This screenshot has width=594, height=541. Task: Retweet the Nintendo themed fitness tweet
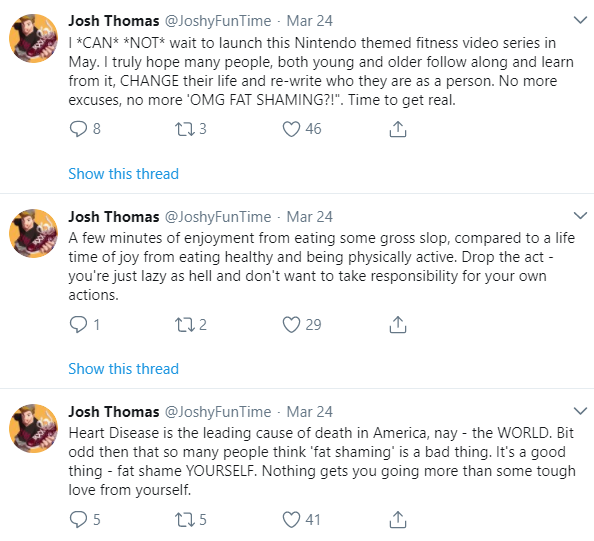184,129
